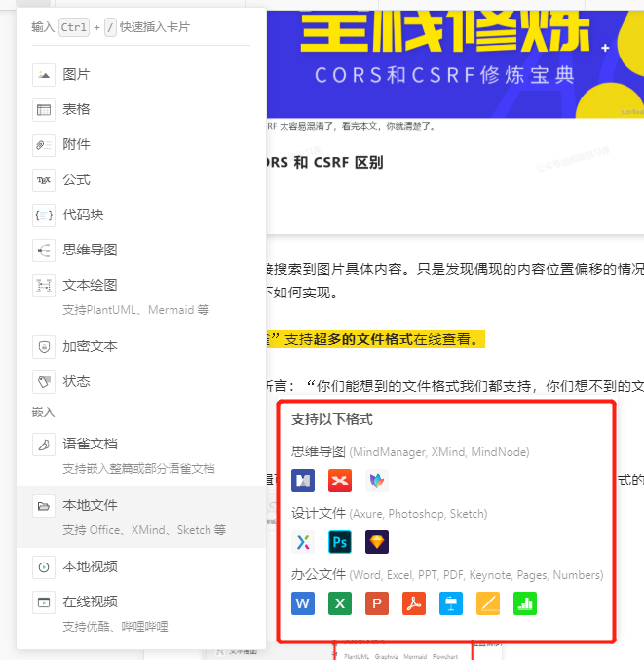Click the 设计文件 category label
This screenshot has width=644, height=660.
coord(319,514)
